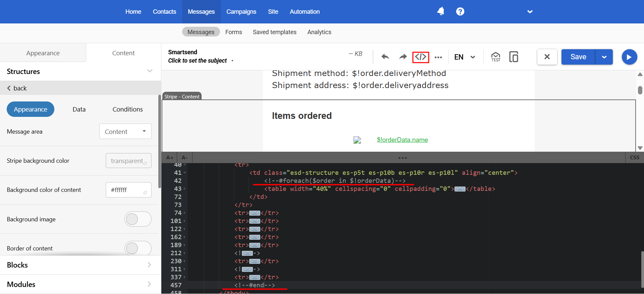Open Automation in top navigation
This screenshot has width=644, height=294.
[305, 12]
